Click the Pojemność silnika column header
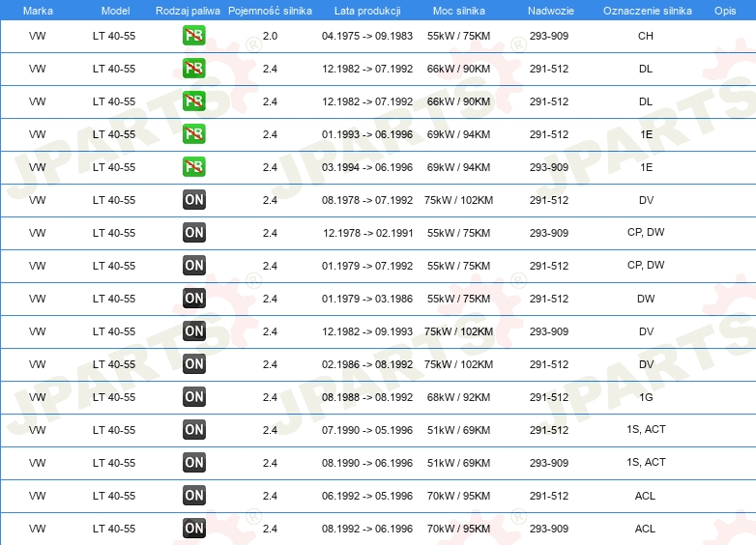Image resolution: width=756 pixels, height=545 pixels. pos(270,11)
